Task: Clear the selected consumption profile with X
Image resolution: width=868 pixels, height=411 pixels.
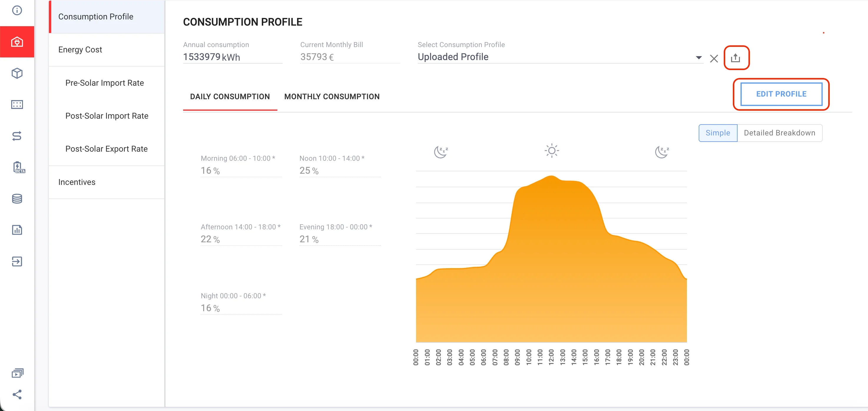Action: (714, 59)
